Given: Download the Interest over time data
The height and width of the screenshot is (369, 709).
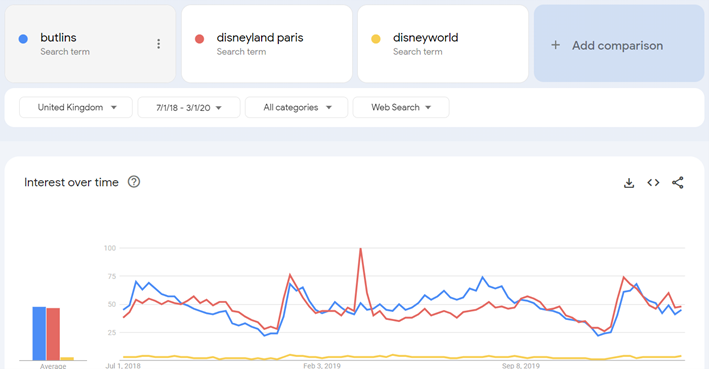Looking at the screenshot, I should (629, 183).
